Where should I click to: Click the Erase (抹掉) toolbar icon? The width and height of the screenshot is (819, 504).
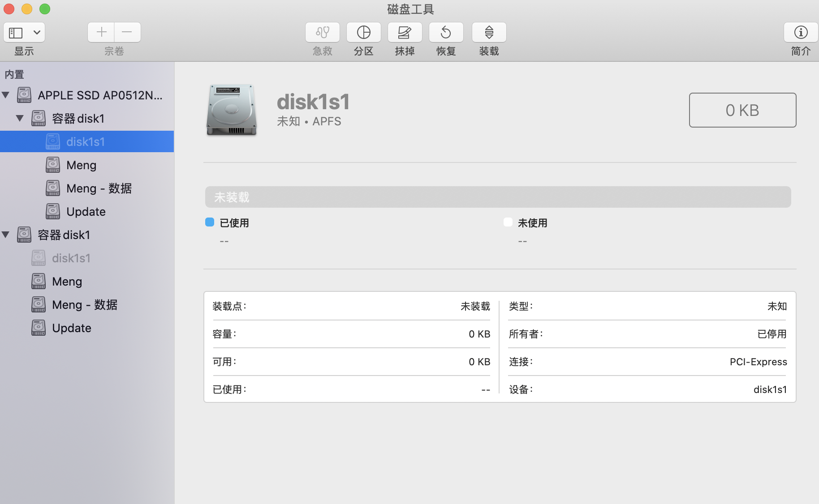coord(405,32)
